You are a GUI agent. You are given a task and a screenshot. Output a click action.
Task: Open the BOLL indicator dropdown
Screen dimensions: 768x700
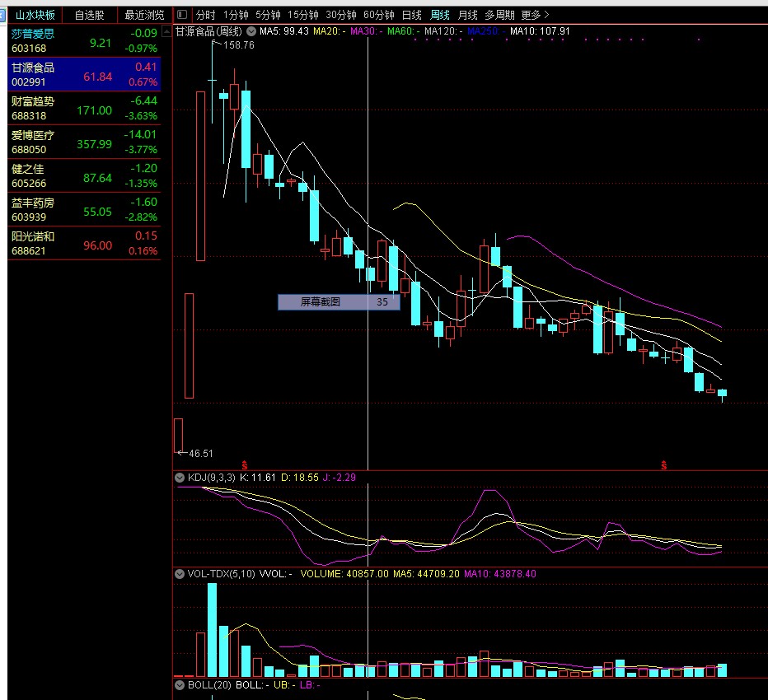[180, 685]
